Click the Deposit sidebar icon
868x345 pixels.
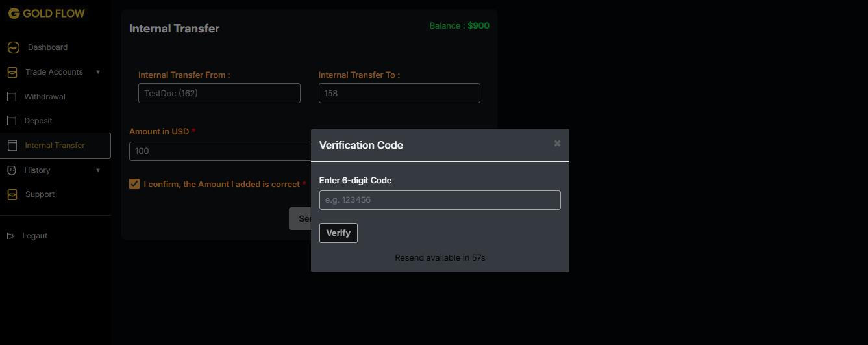12,121
